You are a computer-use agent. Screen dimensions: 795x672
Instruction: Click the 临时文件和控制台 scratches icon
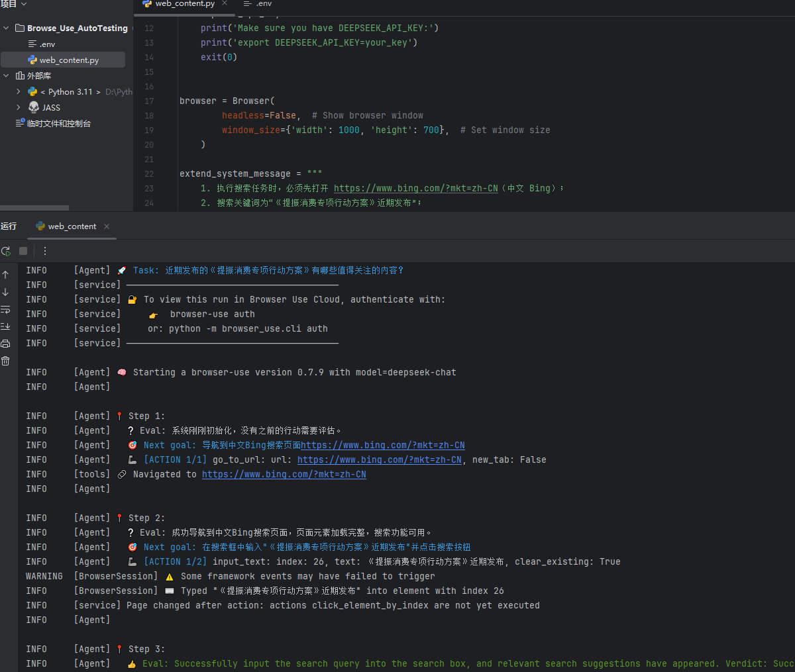(x=20, y=123)
